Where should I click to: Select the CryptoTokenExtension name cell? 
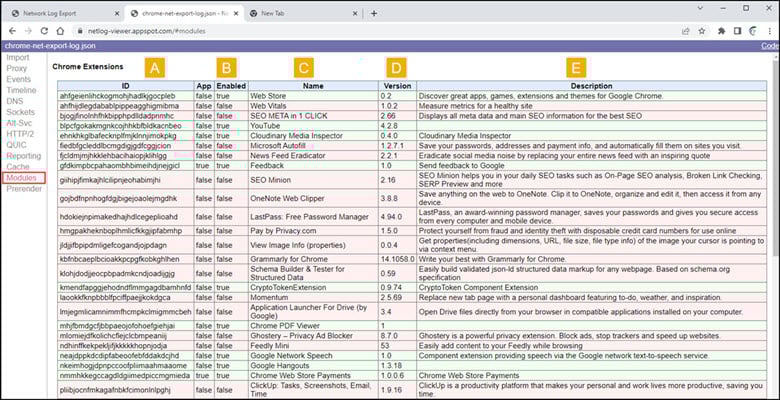click(x=313, y=288)
